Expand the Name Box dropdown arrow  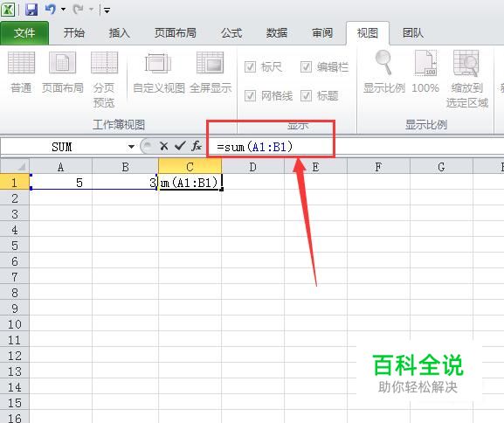[131, 147]
